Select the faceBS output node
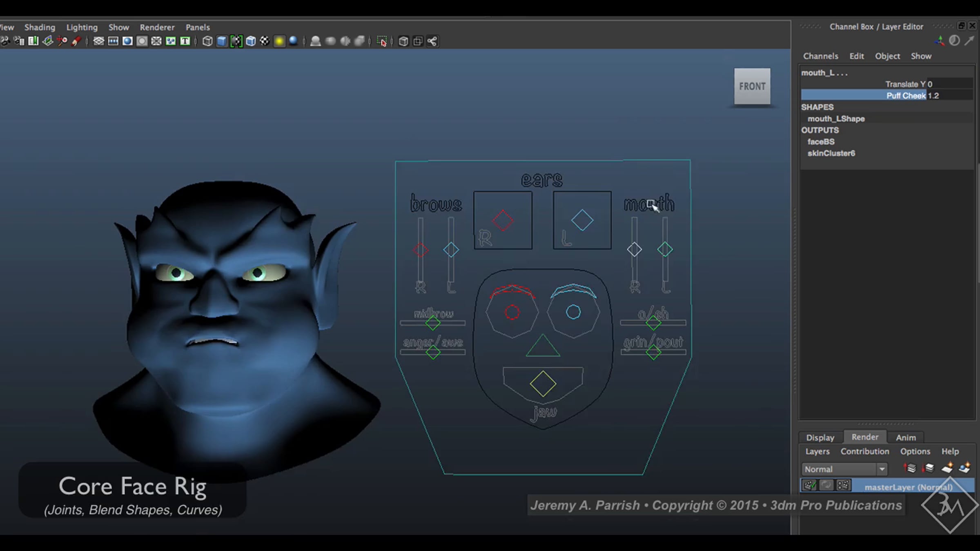The image size is (980, 551). (x=821, y=142)
